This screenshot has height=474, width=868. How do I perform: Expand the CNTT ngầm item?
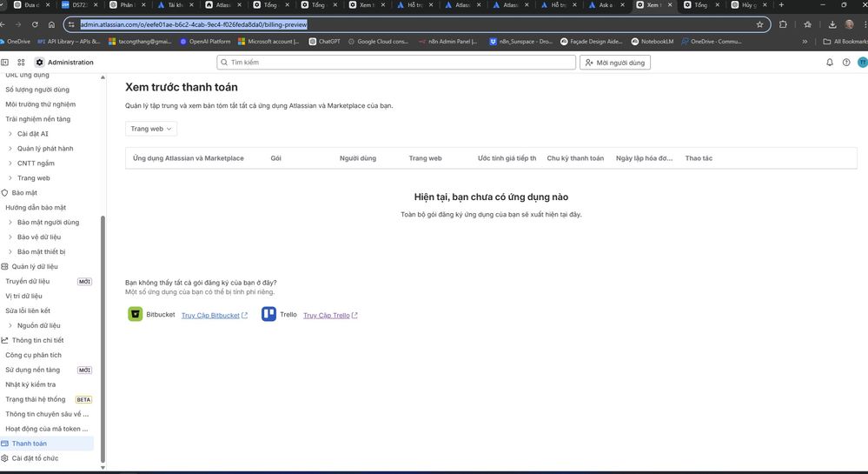[10, 163]
